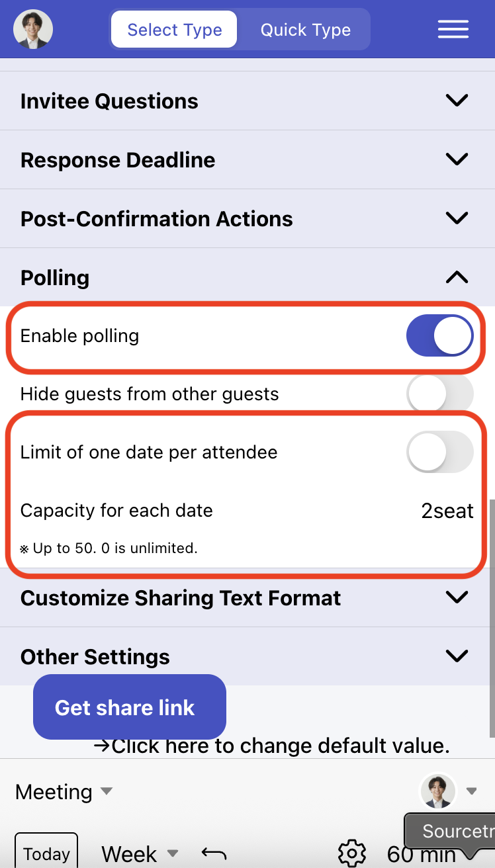The width and height of the screenshot is (495, 868).
Task: Disable the Enable polling toggle
Action: point(439,335)
